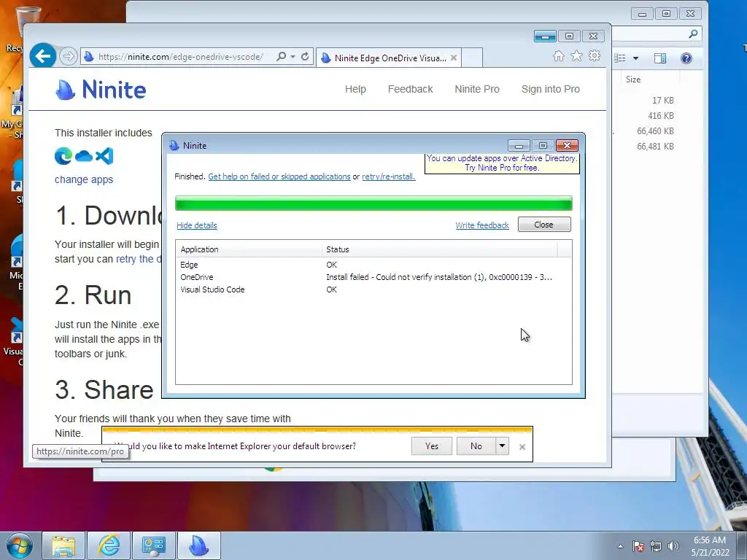
Task: Open the favorites star icon
Action: coord(576,56)
